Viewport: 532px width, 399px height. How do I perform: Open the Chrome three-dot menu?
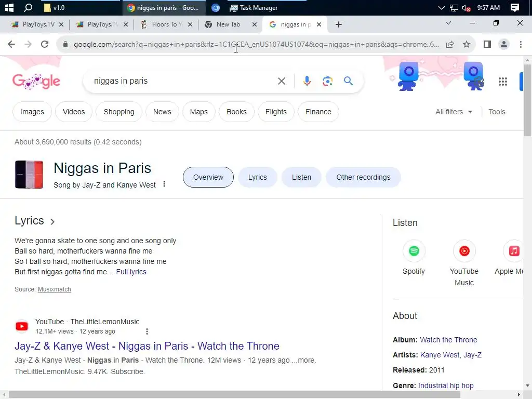[521, 44]
